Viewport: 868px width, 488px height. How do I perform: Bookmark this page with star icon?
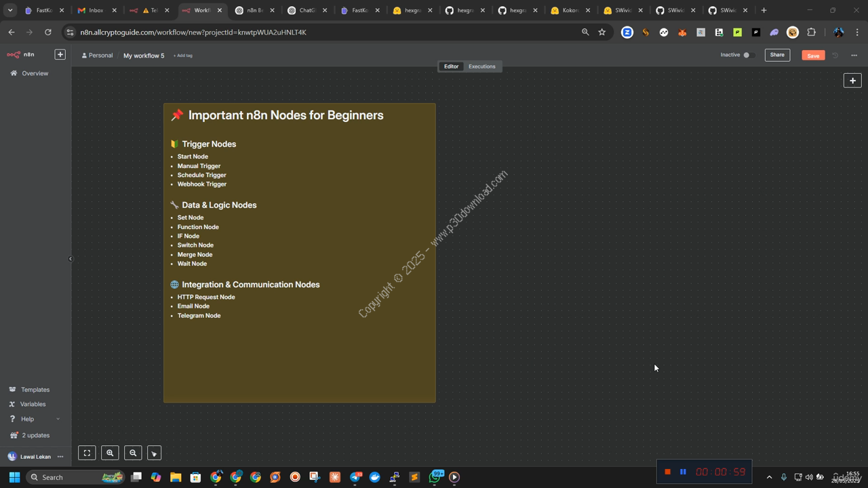pyautogui.click(x=601, y=32)
